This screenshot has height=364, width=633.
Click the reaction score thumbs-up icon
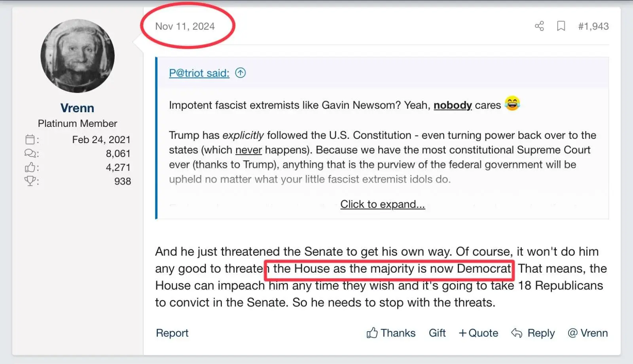pyautogui.click(x=30, y=167)
